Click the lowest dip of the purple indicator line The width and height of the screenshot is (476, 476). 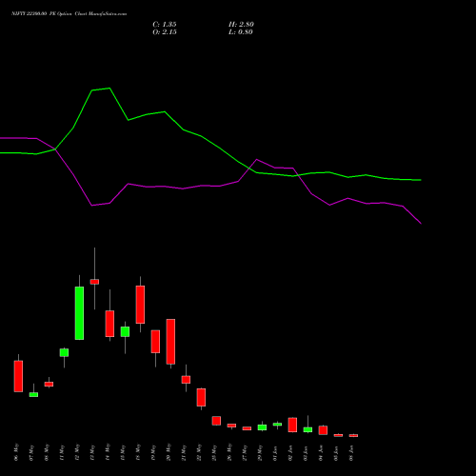[421, 224]
